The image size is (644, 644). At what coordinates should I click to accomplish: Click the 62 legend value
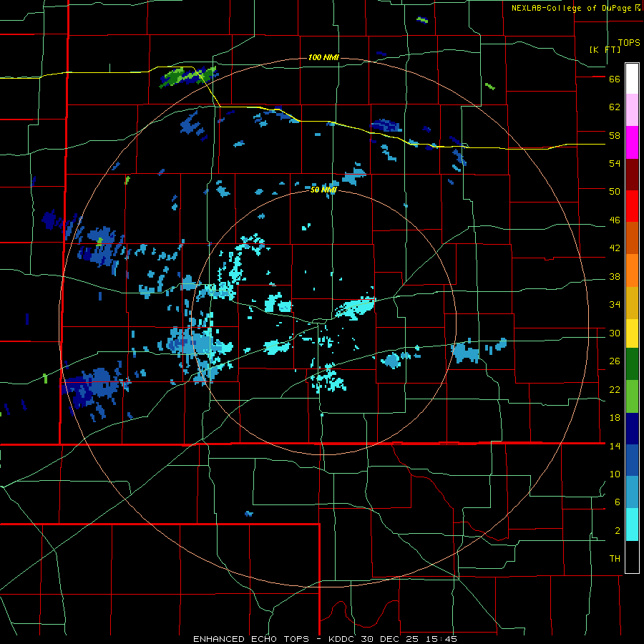tap(615, 107)
